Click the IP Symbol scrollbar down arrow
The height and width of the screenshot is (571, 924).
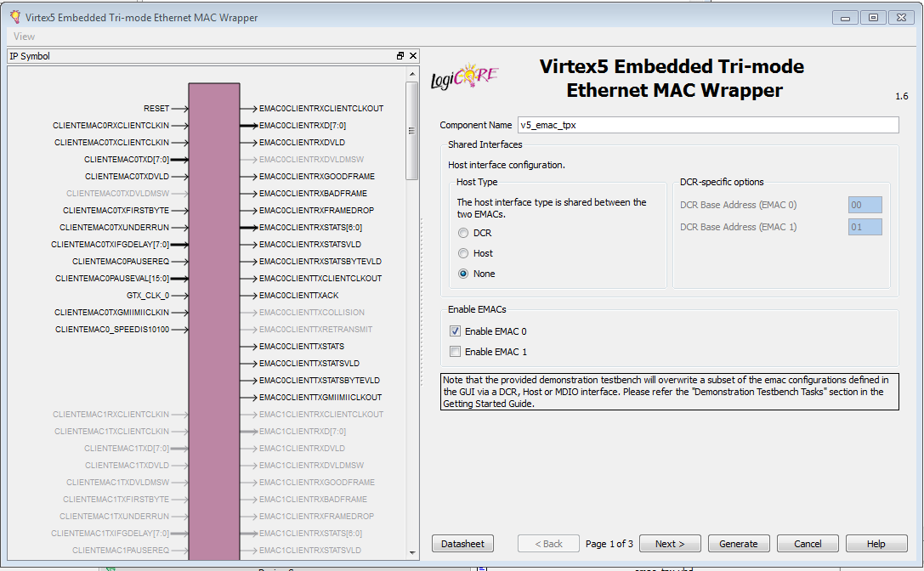coord(412,553)
